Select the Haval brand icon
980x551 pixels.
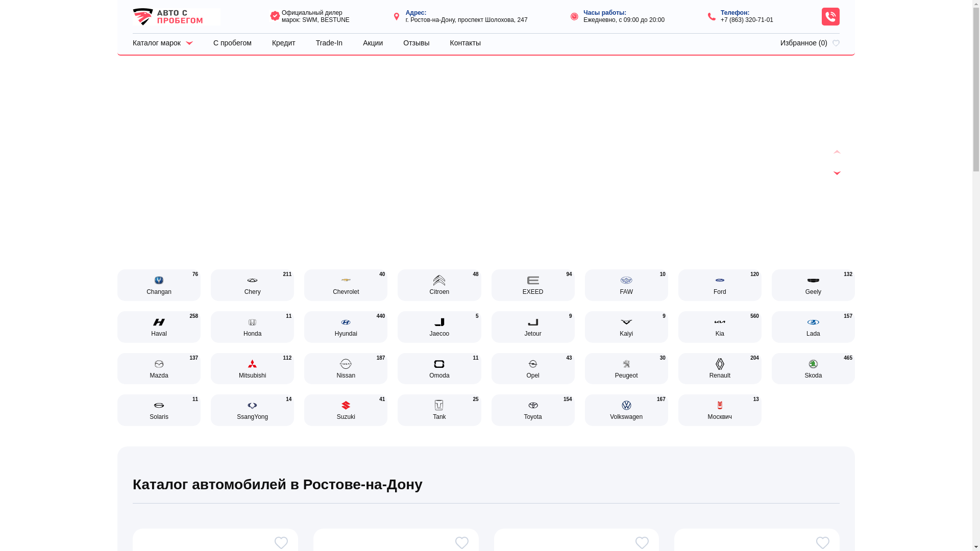click(x=159, y=322)
